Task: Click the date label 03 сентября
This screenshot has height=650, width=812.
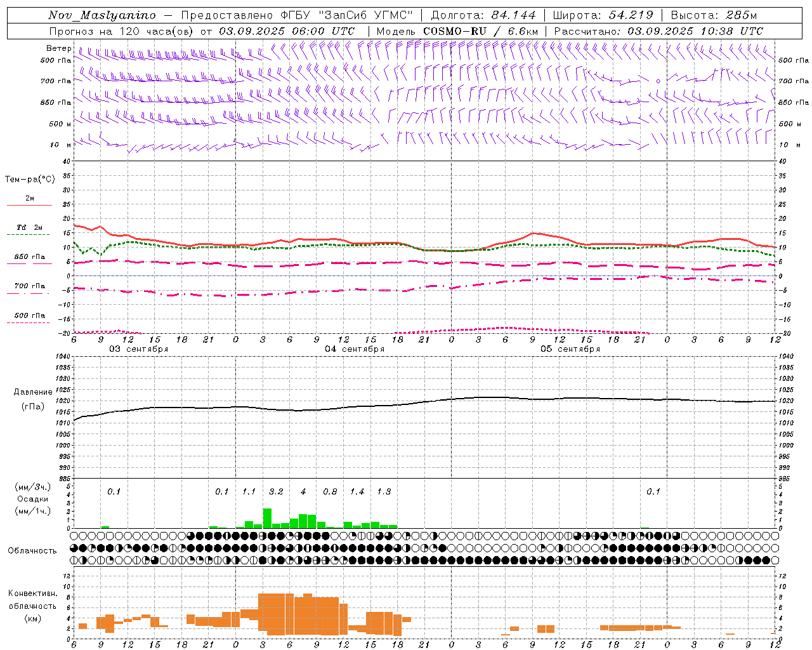Action: click(139, 349)
